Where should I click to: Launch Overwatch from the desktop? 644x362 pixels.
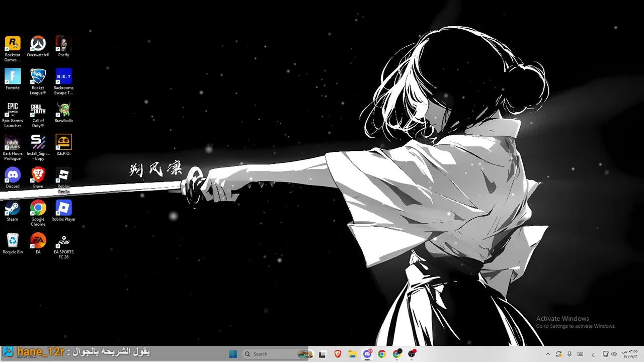(38, 46)
